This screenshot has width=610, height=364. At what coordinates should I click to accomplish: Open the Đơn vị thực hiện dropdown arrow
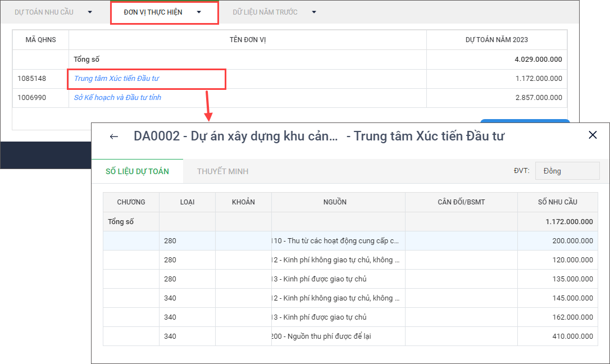199,12
